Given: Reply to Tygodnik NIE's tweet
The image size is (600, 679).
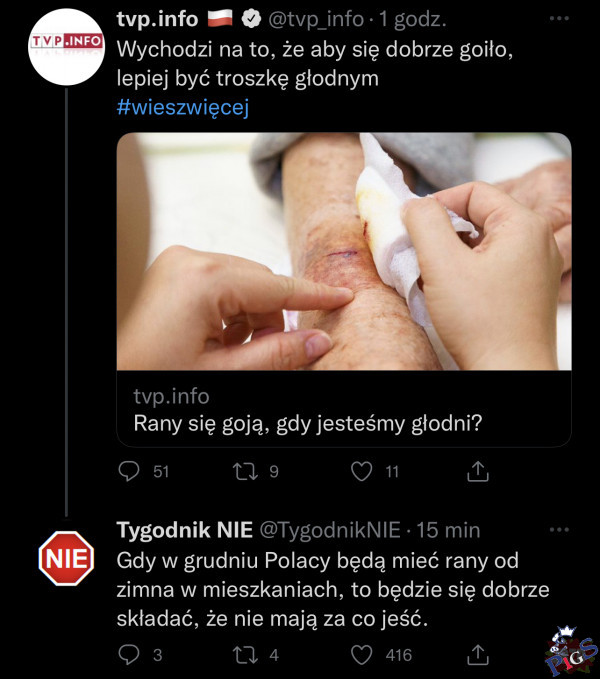Looking at the screenshot, I should point(131,655).
